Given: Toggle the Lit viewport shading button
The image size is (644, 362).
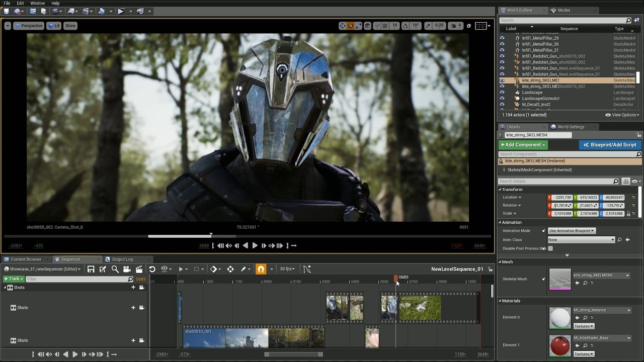Looking at the screenshot, I should click(53, 26).
